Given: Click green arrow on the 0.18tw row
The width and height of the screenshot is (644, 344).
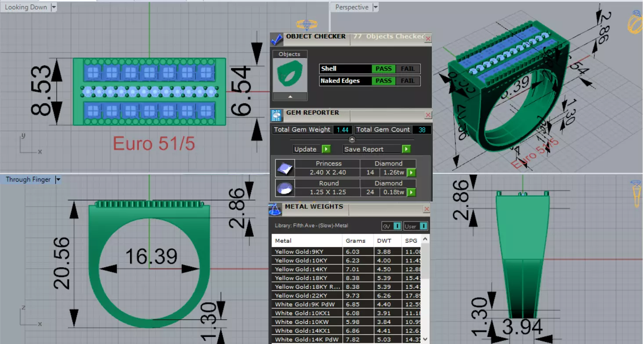Looking at the screenshot, I should tap(411, 192).
